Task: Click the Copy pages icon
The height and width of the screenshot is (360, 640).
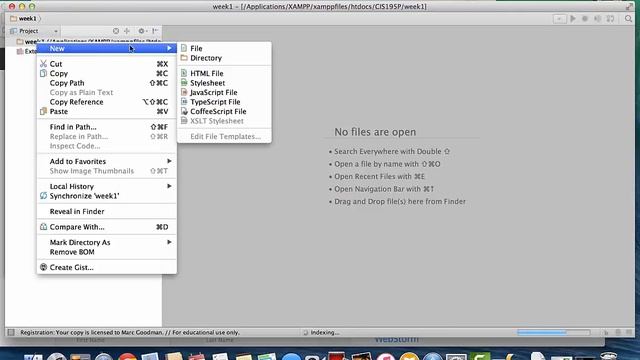Action: (x=43, y=73)
